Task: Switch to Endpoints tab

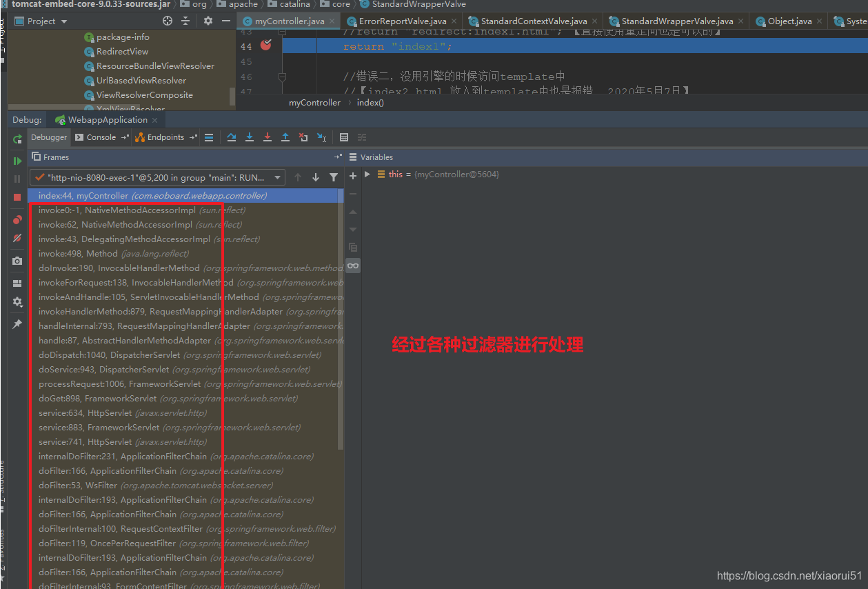Action: pos(161,137)
